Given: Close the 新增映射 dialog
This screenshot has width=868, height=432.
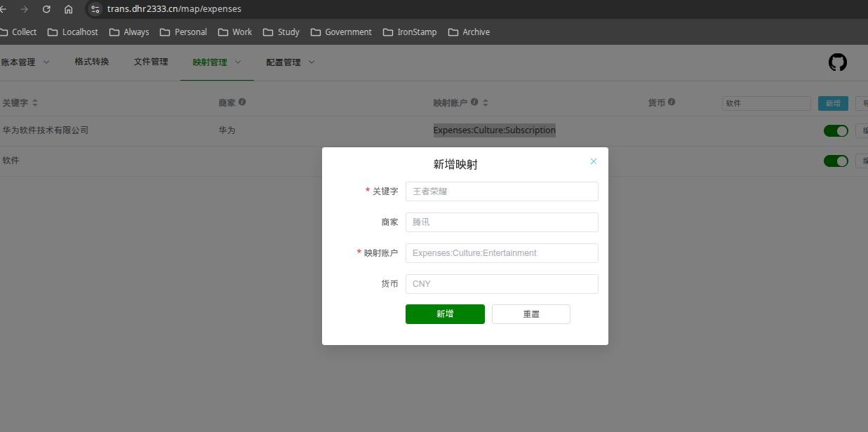Looking at the screenshot, I should (593, 161).
